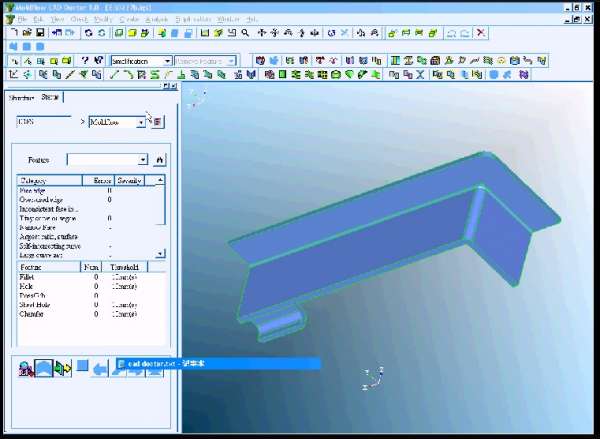Switch to the Status tab
This screenshot has height=439, width=600.
point(50,97)
